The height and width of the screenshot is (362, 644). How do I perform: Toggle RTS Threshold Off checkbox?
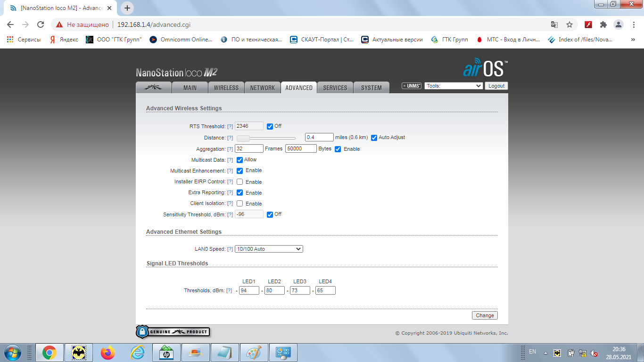(x=270, y=126)
